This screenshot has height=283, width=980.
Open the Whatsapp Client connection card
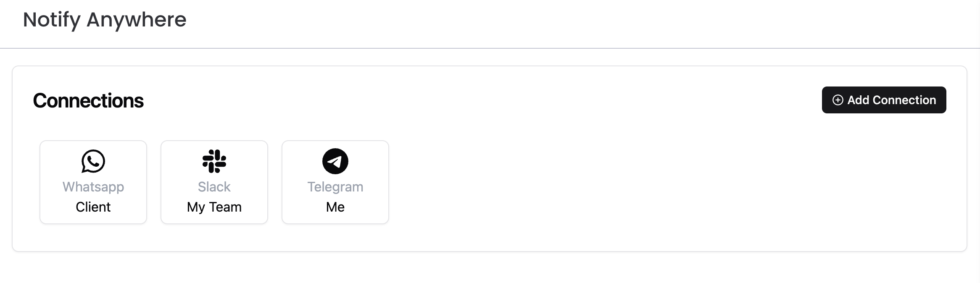[x=93, y=182]
